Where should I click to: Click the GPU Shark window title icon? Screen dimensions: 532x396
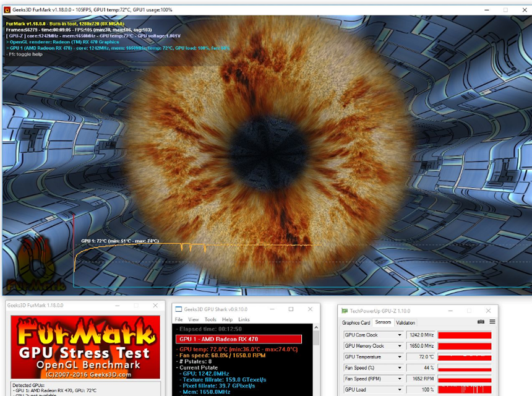point(178,309)
